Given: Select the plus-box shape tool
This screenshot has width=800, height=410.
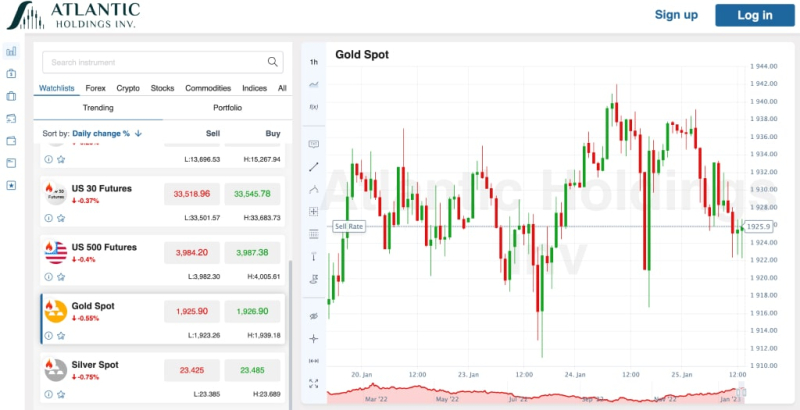Looking at the screenshot, I should (x=314, y=212).
